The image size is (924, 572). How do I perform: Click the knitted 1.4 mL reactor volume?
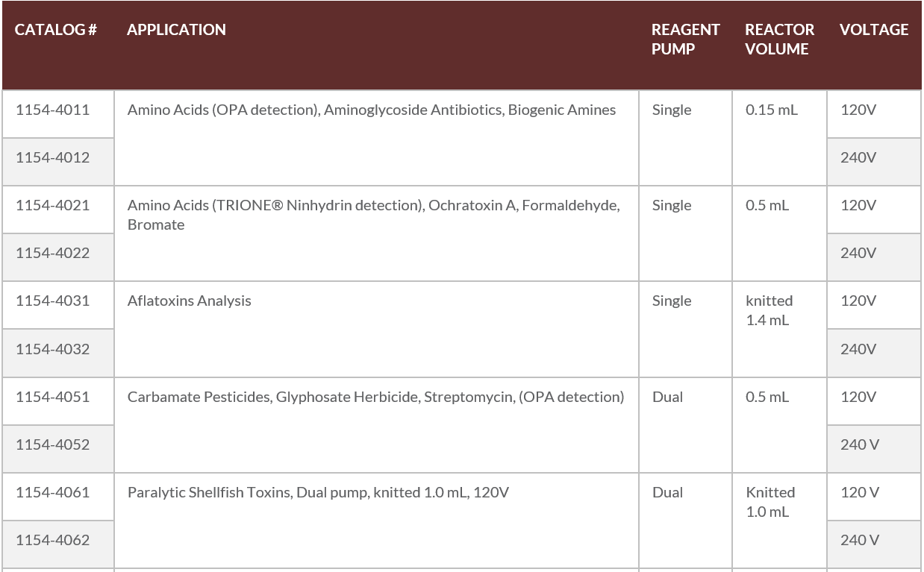pos(769,310)
